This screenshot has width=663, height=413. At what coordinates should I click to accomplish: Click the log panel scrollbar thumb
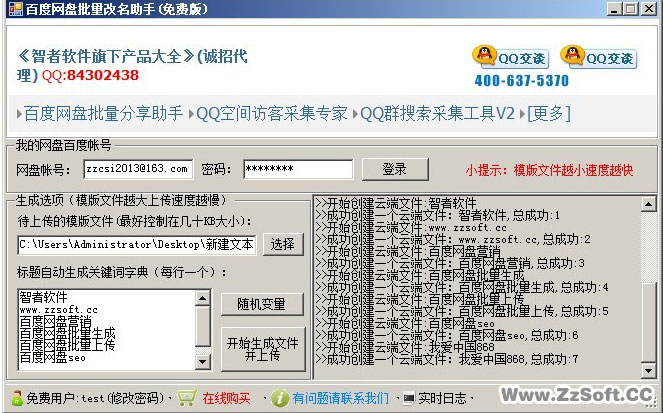click(648, 322)
